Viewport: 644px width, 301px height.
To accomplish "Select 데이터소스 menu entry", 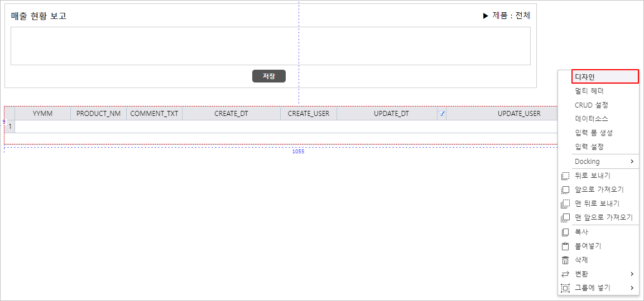I will [x=592, y=119].
